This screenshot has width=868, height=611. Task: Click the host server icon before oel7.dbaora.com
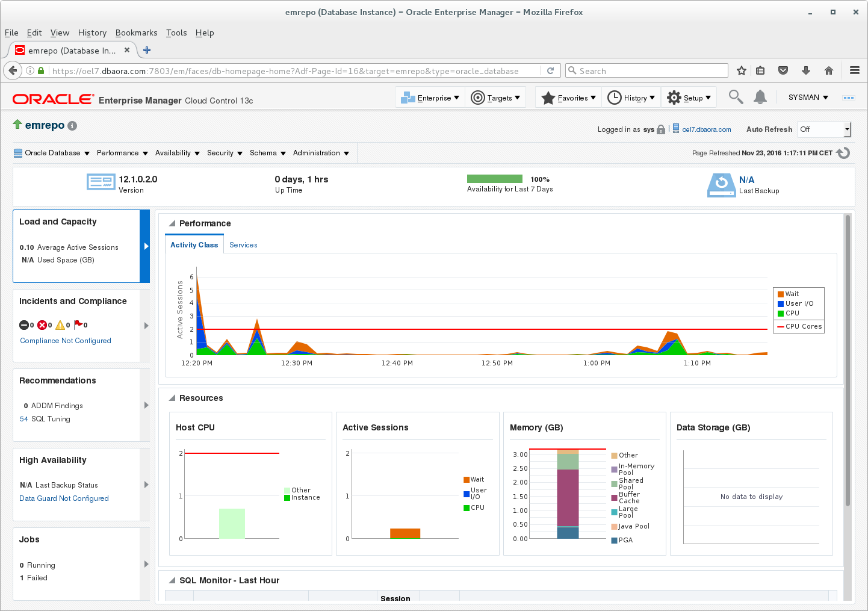pyautogui.click(x=676, y=128)
